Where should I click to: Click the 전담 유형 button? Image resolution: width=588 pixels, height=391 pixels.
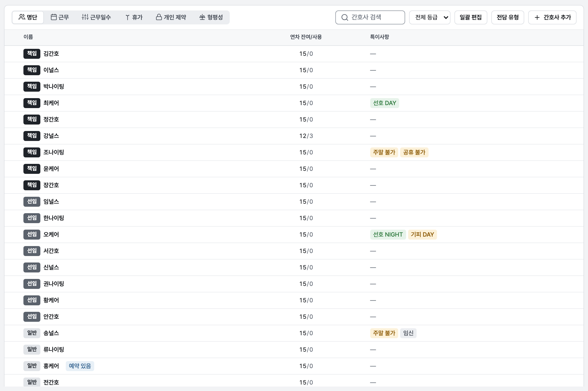[x=508, y=17]
